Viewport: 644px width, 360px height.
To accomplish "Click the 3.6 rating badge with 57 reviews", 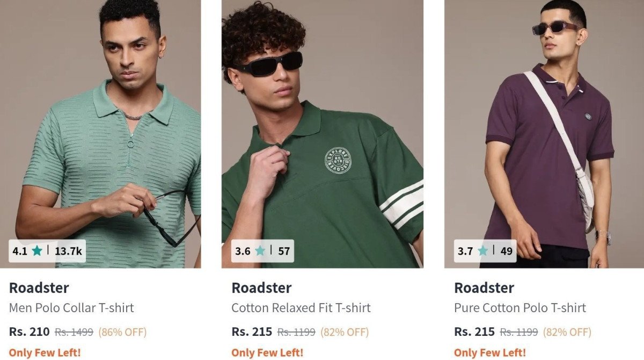I will (262, 251).
